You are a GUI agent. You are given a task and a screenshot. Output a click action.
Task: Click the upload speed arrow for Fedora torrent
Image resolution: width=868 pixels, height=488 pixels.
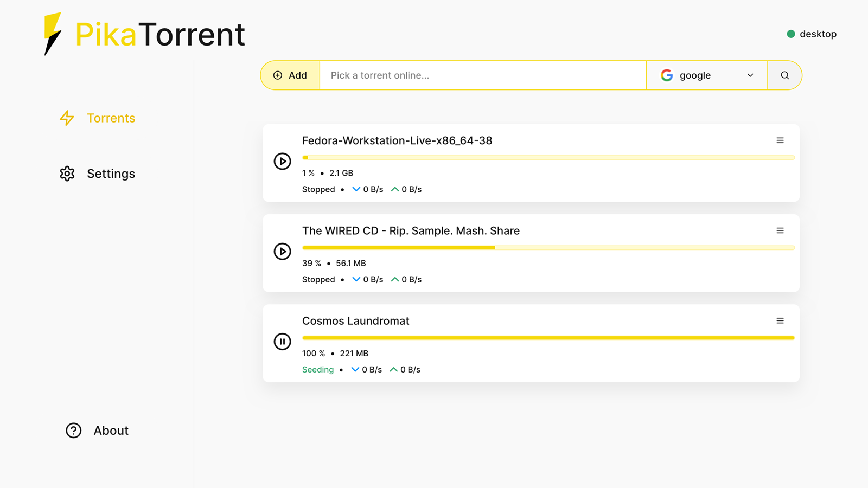tap(395, 189)
